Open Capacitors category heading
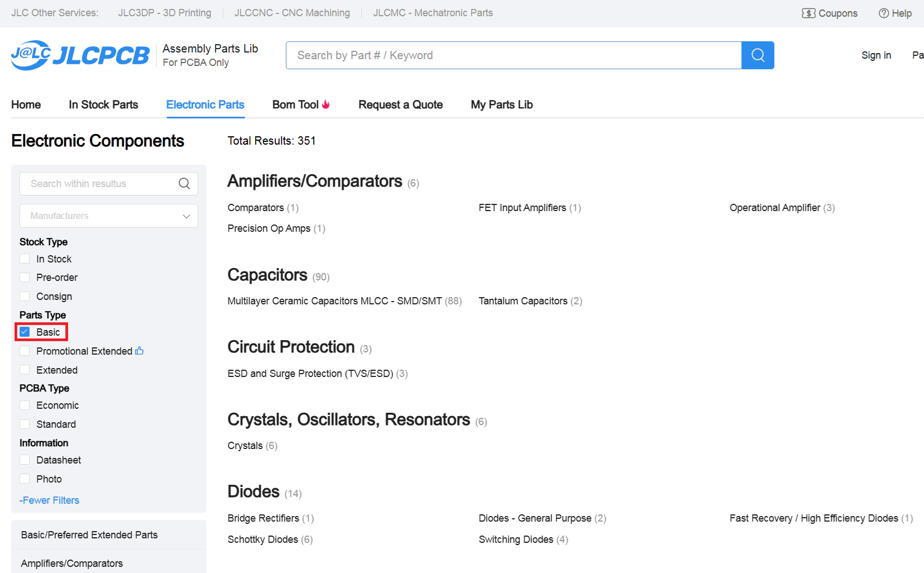 (267, 275)
